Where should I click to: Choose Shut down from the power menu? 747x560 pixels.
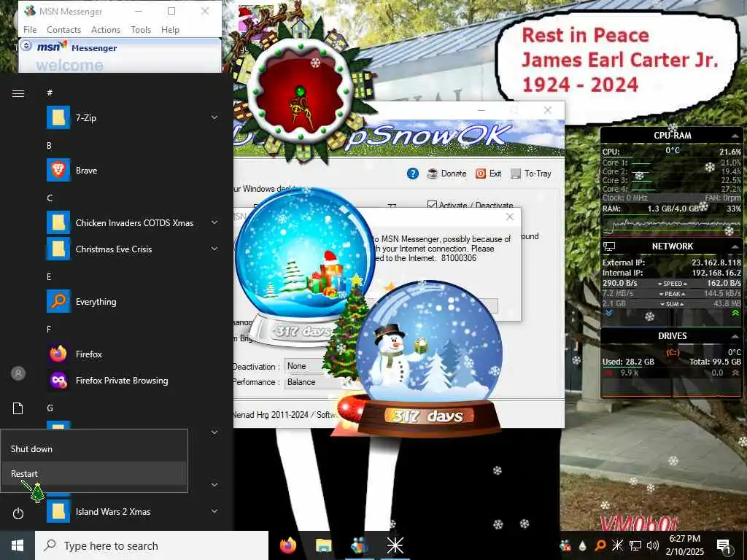[94, 448]
